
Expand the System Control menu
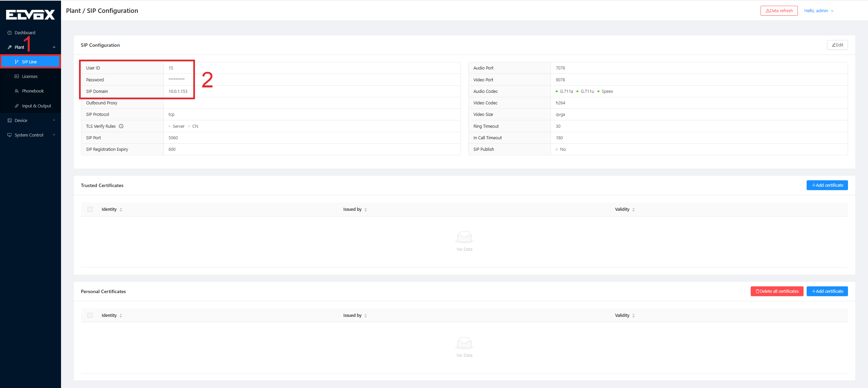54,135
